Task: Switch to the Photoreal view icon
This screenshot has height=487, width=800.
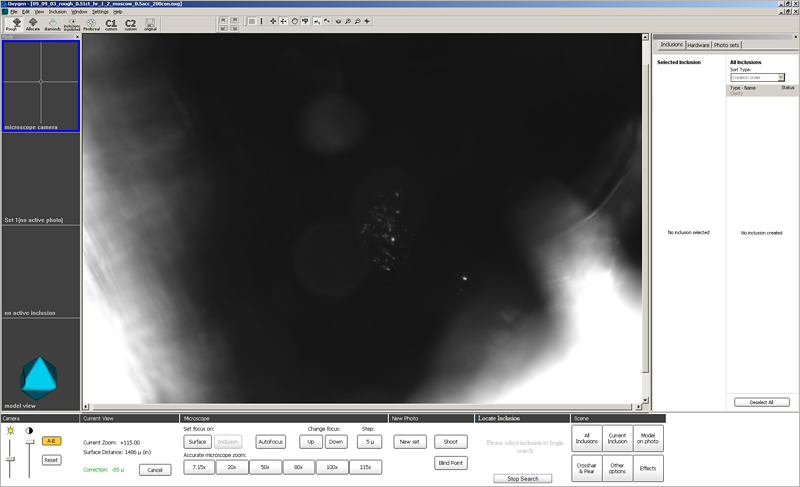Action: tap(92, 24)
